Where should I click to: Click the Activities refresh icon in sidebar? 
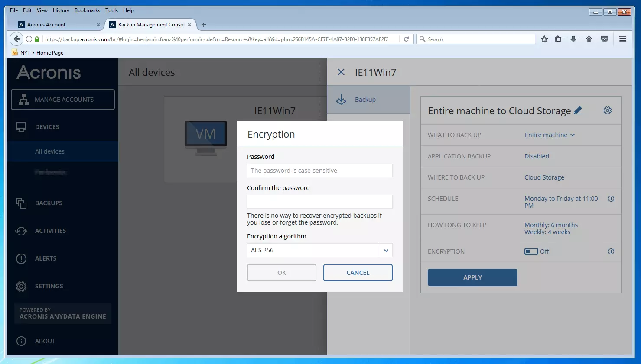pyautogui.click(x=21, y=231)
